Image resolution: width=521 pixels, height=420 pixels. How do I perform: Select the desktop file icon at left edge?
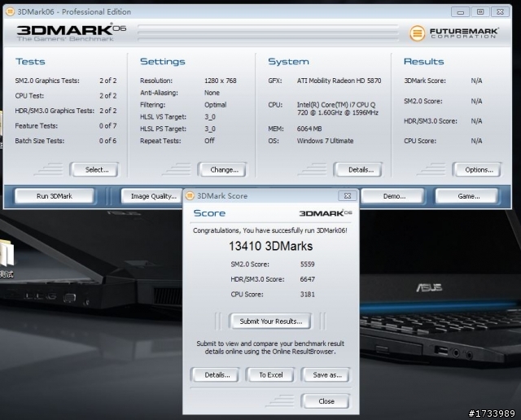(7, 259)
